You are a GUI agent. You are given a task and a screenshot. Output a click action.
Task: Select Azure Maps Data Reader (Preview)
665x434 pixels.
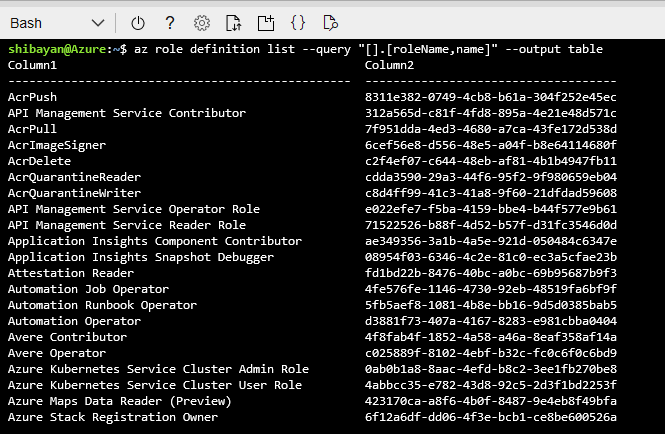(x=120, y=401)
